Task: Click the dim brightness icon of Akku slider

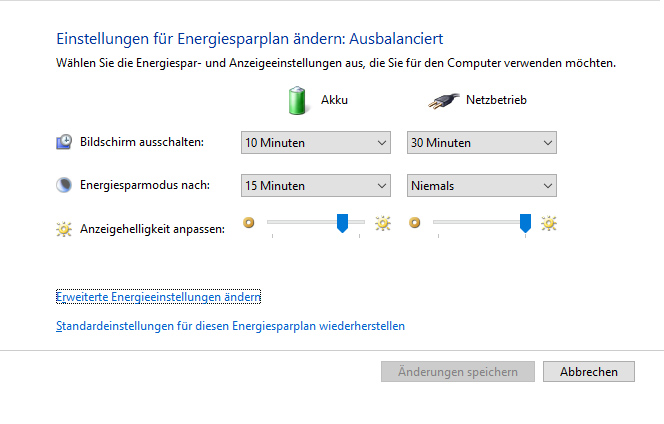Action: pyautogui.click(x=249, y=223)
